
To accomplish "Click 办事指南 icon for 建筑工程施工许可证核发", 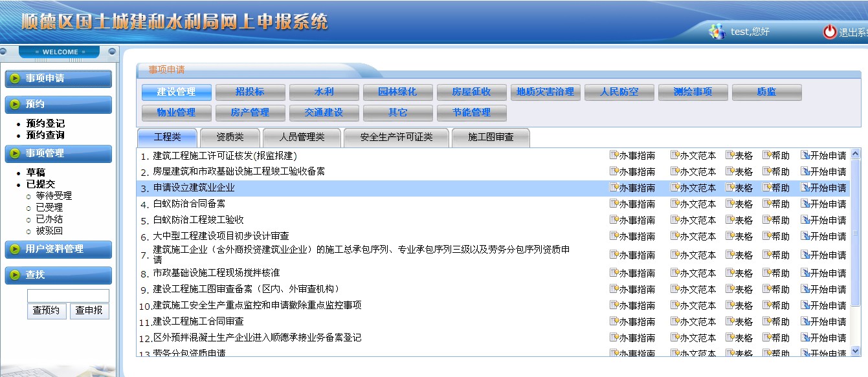I will pos(614,155).
